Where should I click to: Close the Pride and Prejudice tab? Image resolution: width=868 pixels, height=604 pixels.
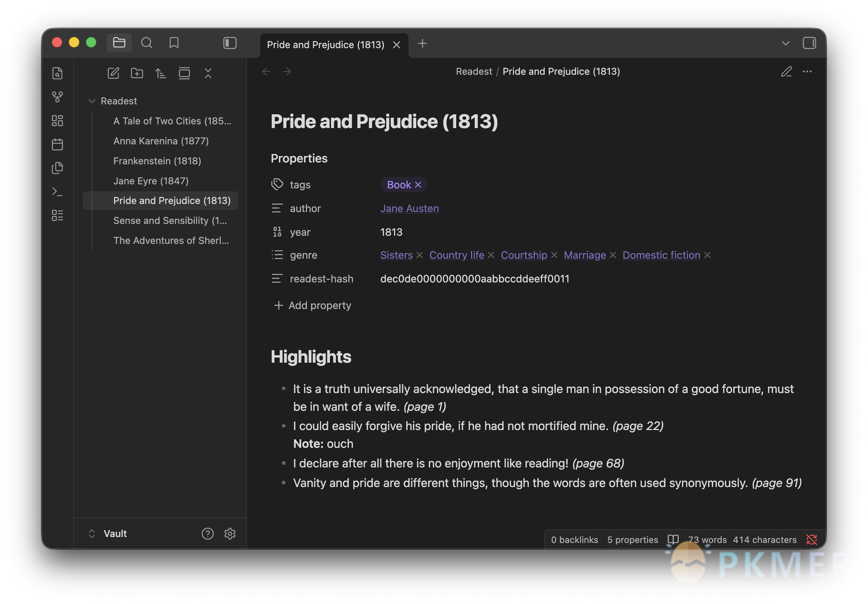397,45
